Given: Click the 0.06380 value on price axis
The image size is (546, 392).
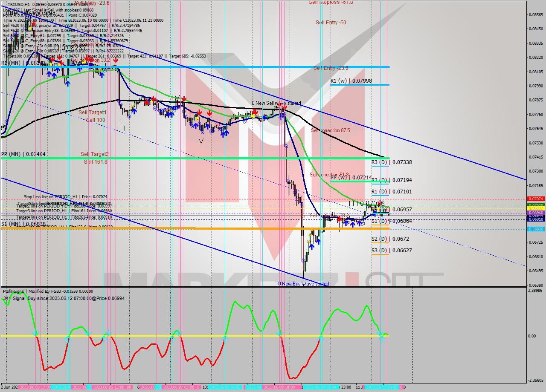Looking at the screenshot, I should pos(536,285).
